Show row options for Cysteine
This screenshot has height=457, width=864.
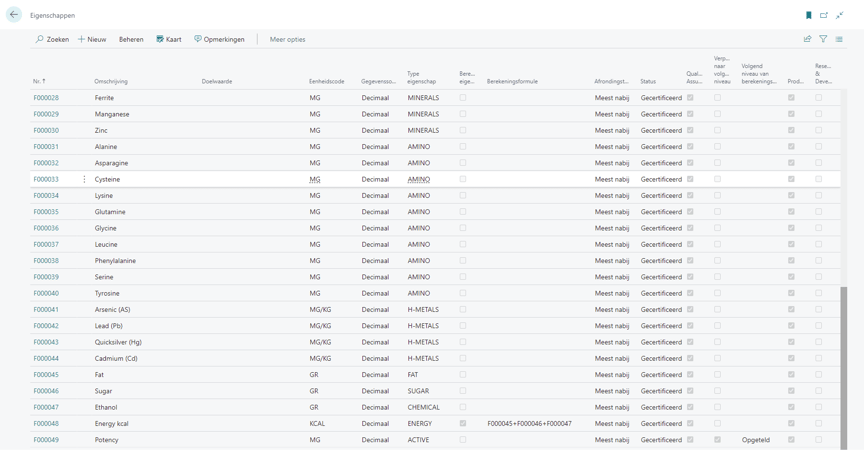click(84, 179)
